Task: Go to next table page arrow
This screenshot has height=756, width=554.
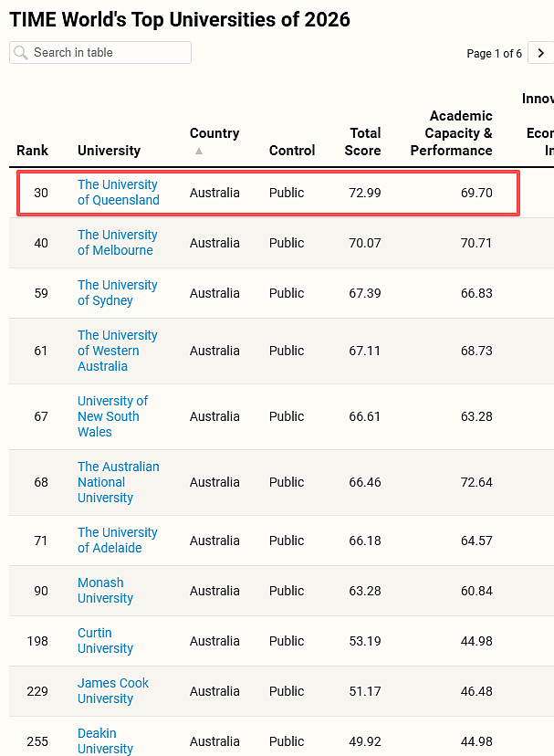Action: [541, 53]
